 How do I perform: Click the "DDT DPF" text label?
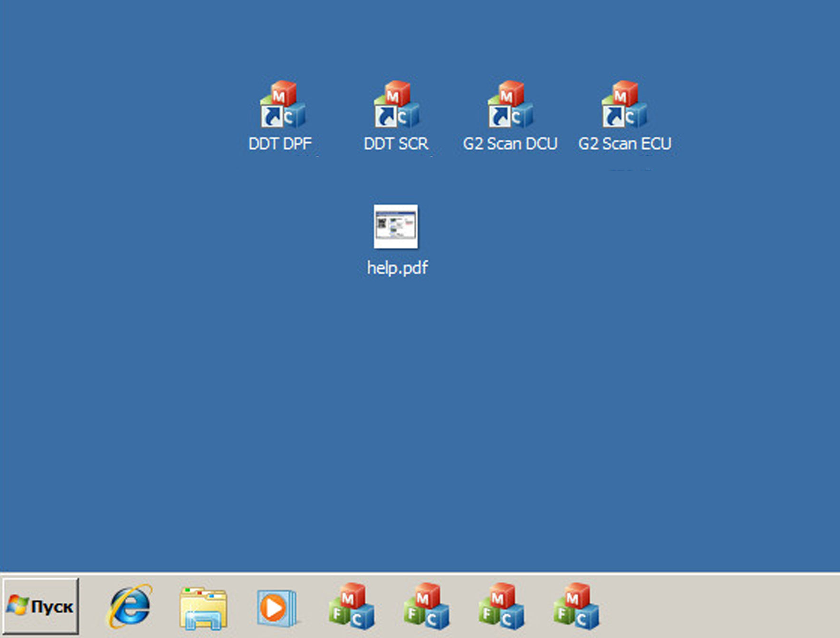click(280, 144)
